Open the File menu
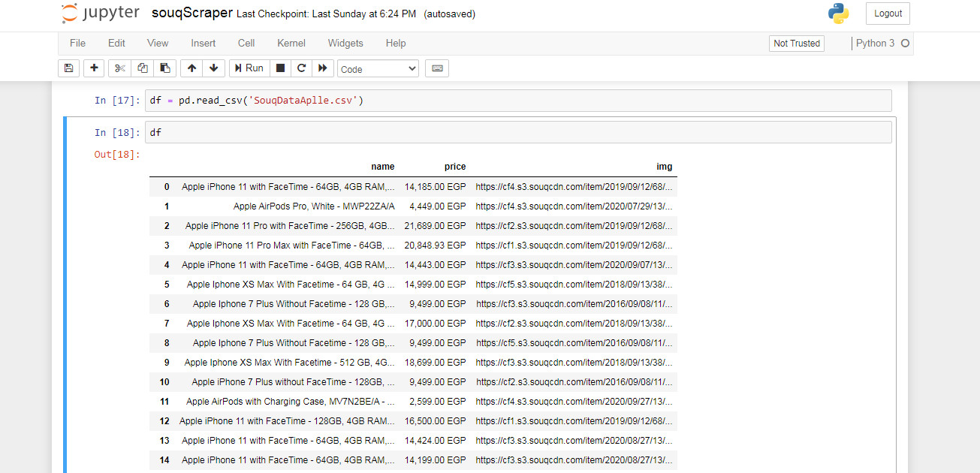This screenshot has height=473, width=980. click(77, 44)
